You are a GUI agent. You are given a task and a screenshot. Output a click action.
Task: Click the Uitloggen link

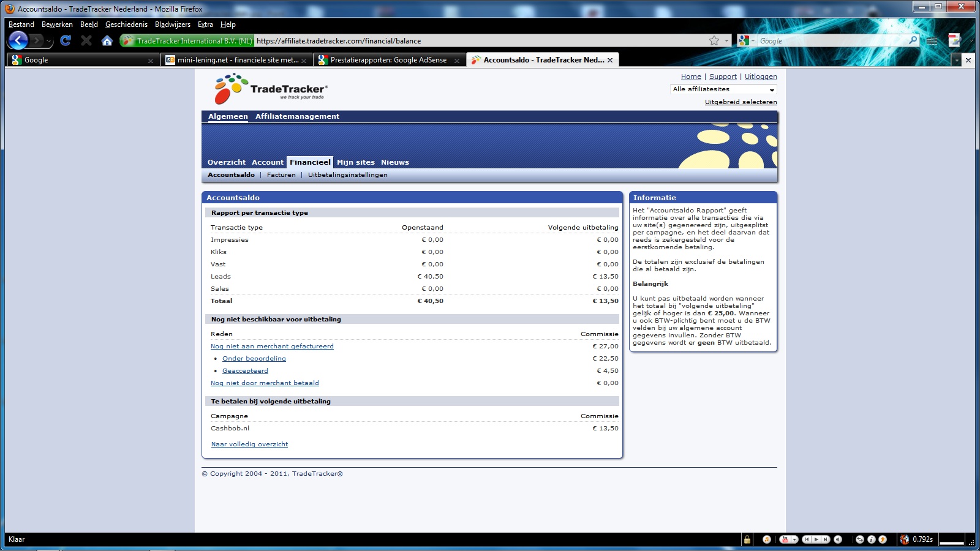[x=761, y=77]
